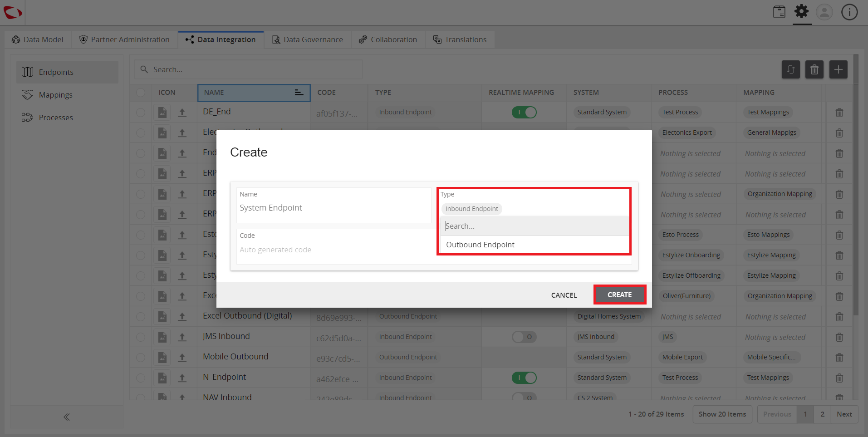Click the NAME column sort icon
This screenshot has height=437, width=868.
click(299, 93)
